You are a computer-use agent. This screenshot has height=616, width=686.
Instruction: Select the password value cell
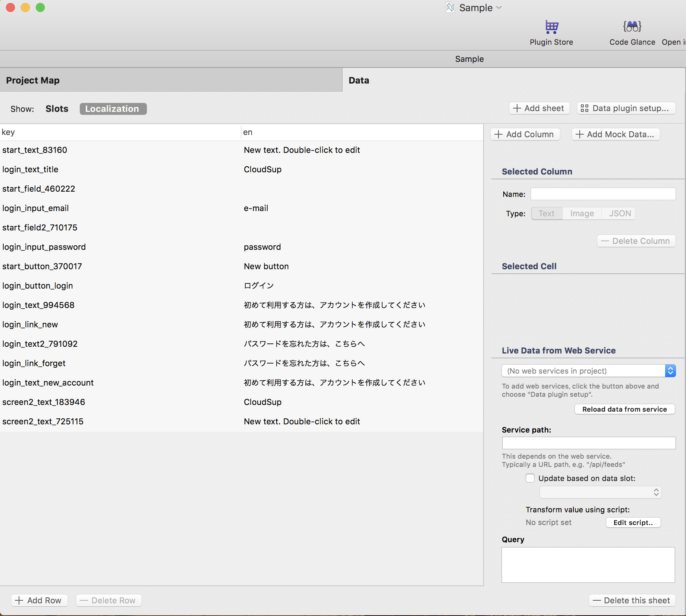click(262, 247)
